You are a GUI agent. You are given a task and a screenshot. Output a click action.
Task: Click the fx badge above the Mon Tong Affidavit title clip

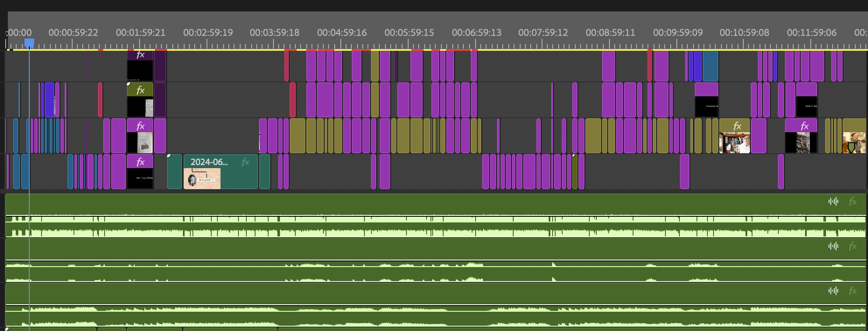point(140,162)
